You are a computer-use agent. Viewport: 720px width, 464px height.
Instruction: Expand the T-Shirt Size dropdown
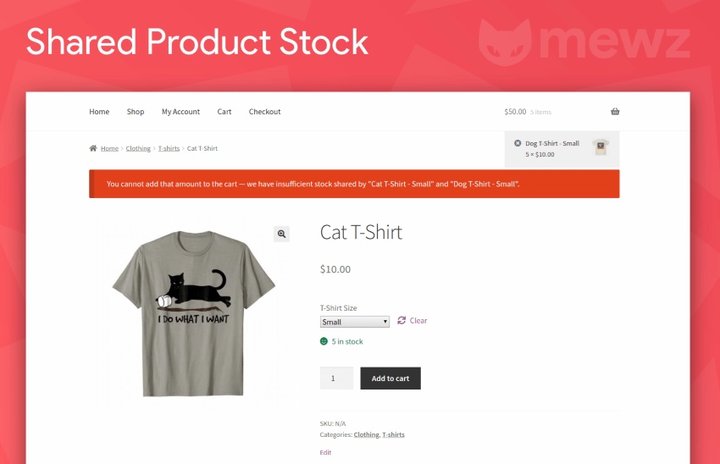[354, 322]
